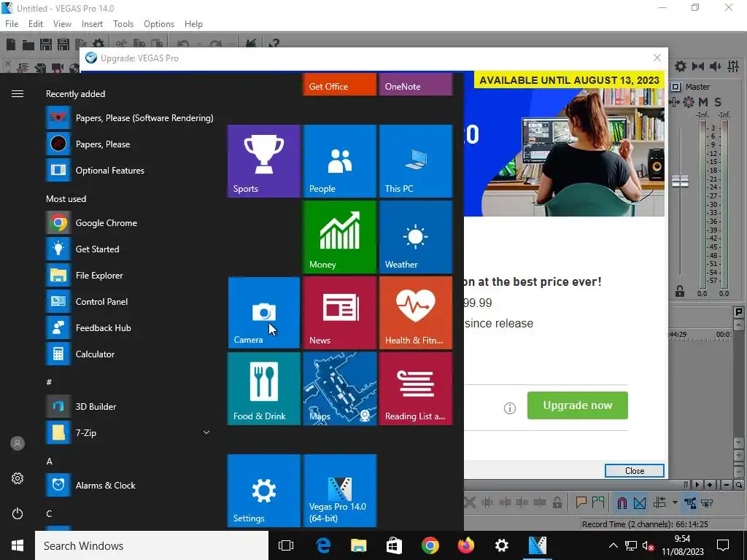This screenshot has height=560, width=747.
Task: Open the Options menu
Action: 158,24
